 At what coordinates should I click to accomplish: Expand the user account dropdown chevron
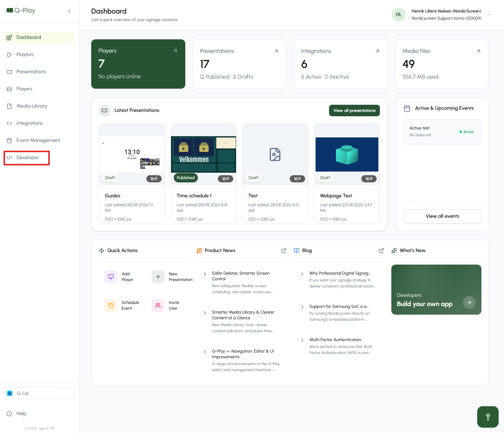tap(489, 15)
